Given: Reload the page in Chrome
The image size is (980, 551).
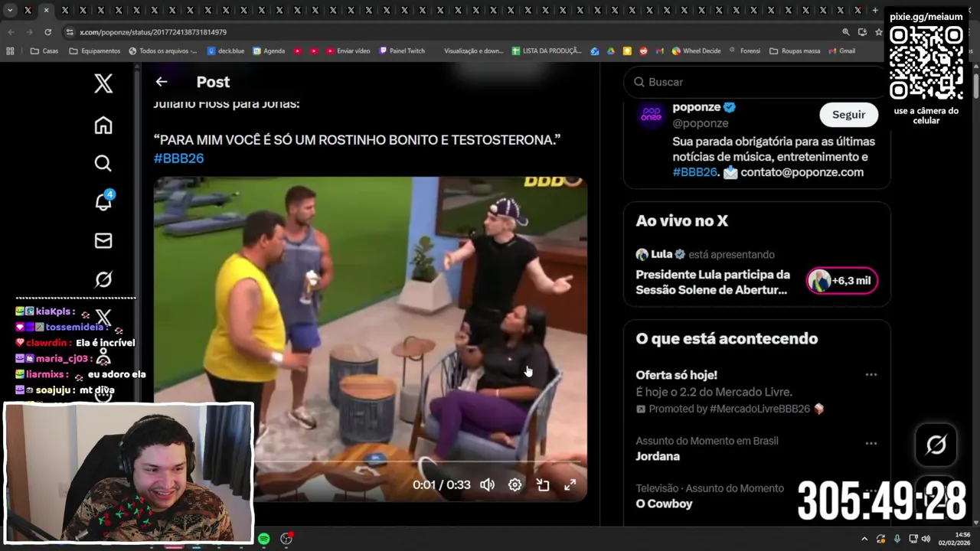Looking at the screenshot, I should (47, 32).
